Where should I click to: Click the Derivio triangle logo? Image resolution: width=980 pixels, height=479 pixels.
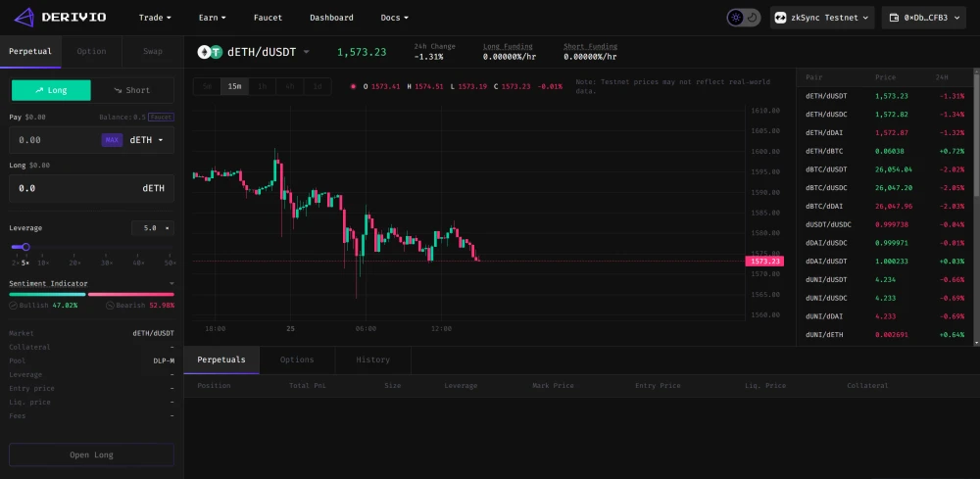(24, 18)
